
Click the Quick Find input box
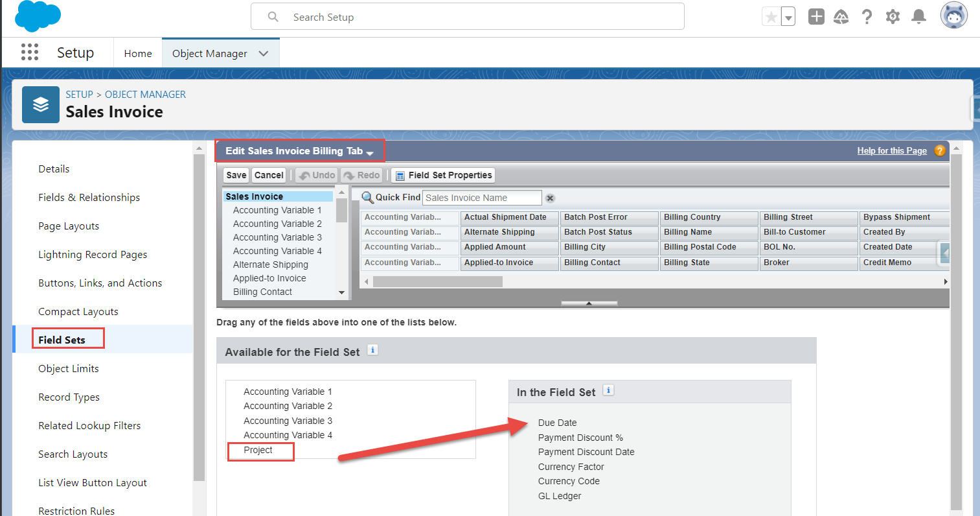[482, 198]
